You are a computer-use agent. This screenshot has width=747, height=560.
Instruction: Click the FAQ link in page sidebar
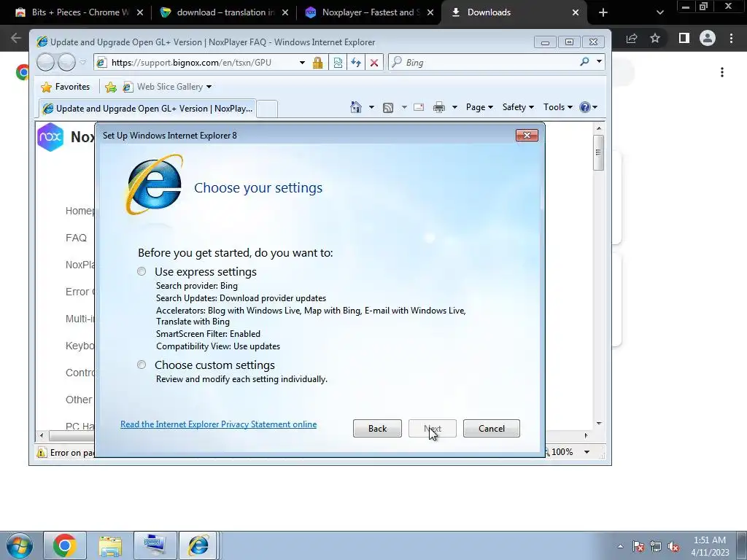(x=76, y=238)
